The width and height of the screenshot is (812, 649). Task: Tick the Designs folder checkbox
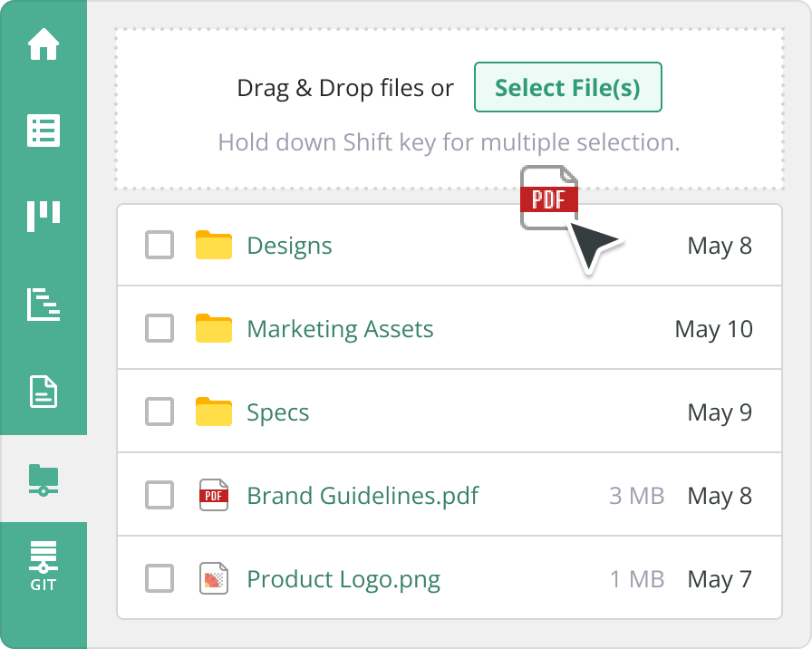159,246
